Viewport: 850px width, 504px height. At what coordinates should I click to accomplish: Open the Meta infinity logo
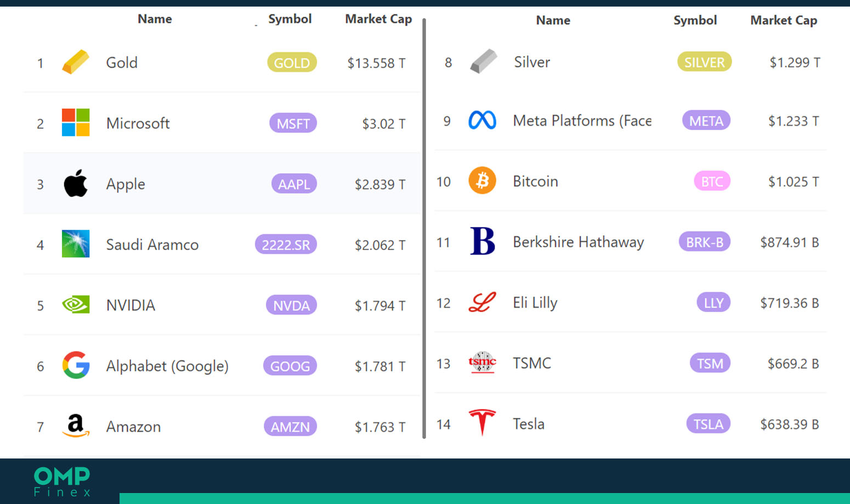coord(482,120)
